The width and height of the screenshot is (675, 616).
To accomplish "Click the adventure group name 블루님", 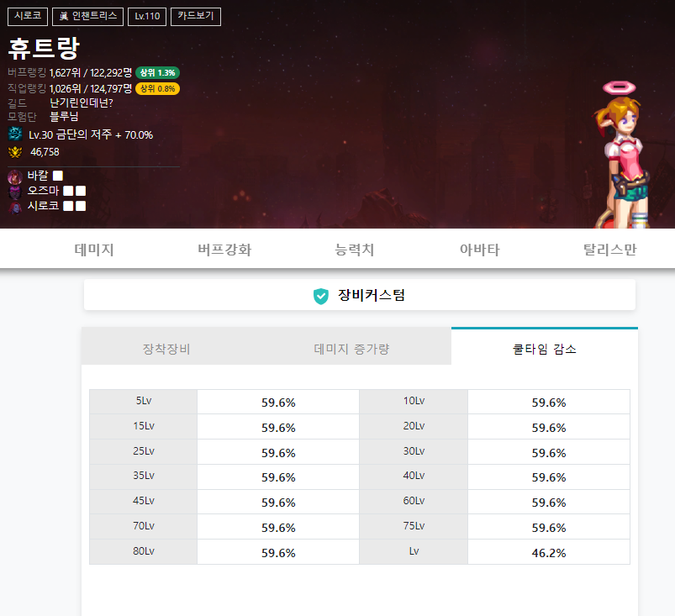I will point(64,116).
